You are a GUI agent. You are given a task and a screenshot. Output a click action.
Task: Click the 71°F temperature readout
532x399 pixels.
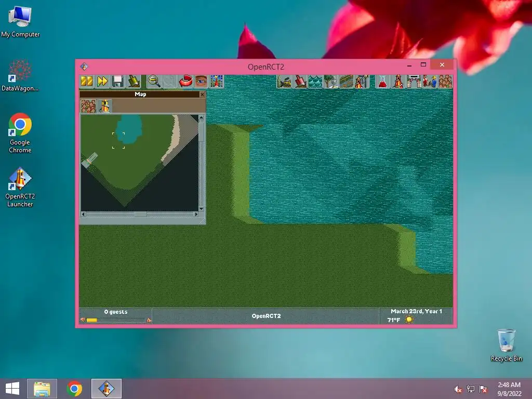click(x=394, y=320)
